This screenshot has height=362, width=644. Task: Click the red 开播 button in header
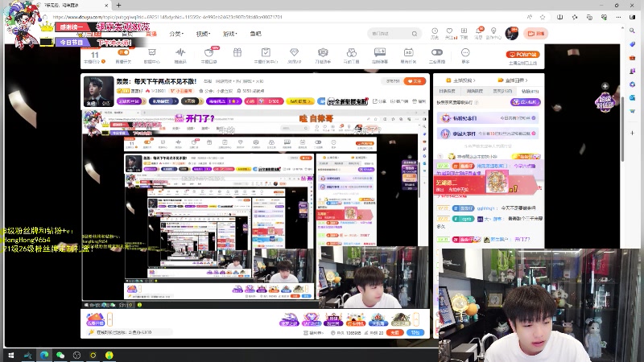pos(535,33)
